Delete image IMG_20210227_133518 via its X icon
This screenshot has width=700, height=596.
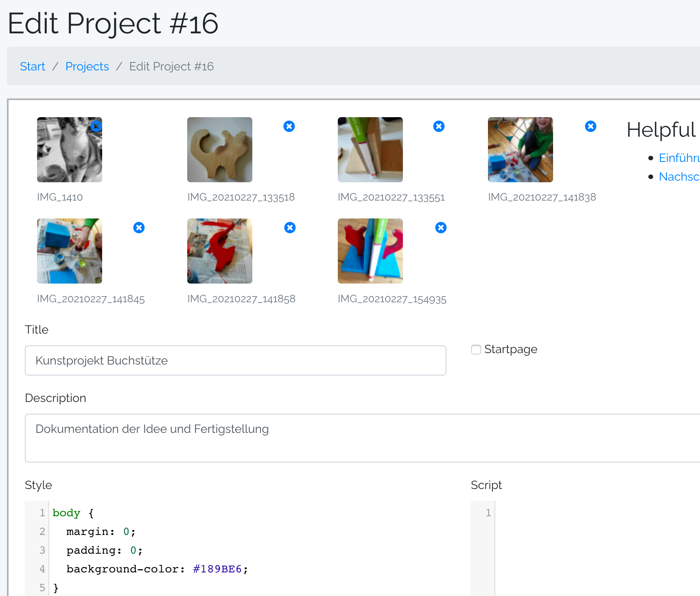[289, 127]
